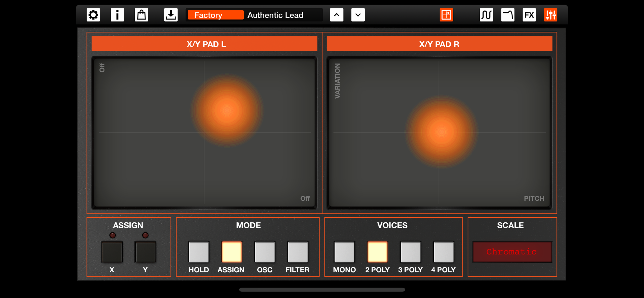The width and height of the screenshot is (644, 298).
Task: Open the settings gear icon
Action: coord(93,15)
